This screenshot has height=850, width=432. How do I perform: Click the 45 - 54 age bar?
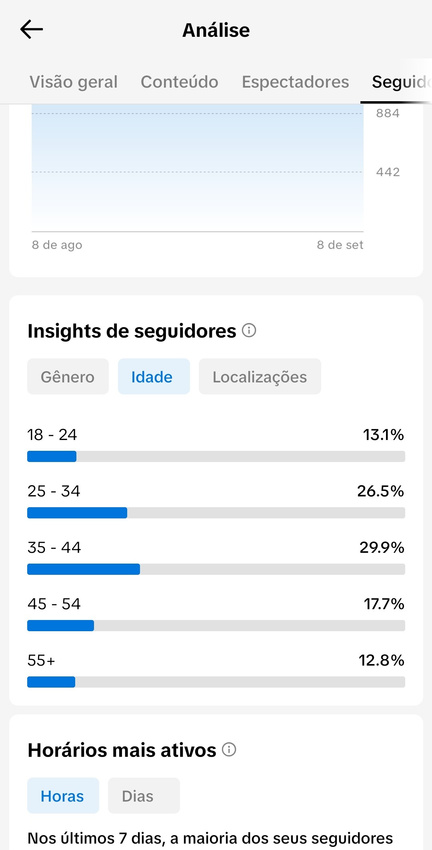(216, 626)
